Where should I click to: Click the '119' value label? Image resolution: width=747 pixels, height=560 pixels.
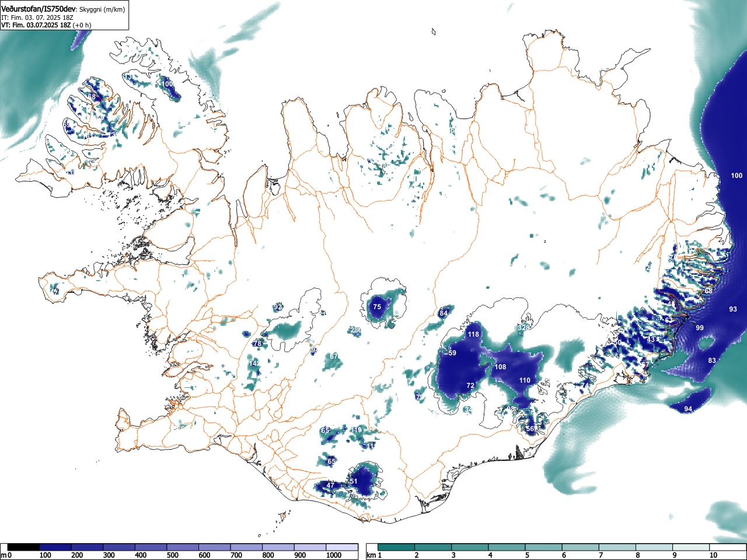(x=356, y=430)
